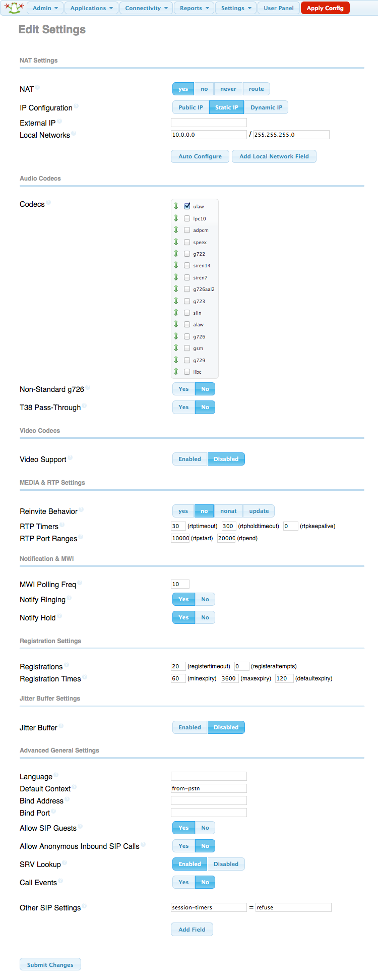Click the reorder arrow beside ilbc codec
The width and height of the screenshot is (378, 980).
176,371
